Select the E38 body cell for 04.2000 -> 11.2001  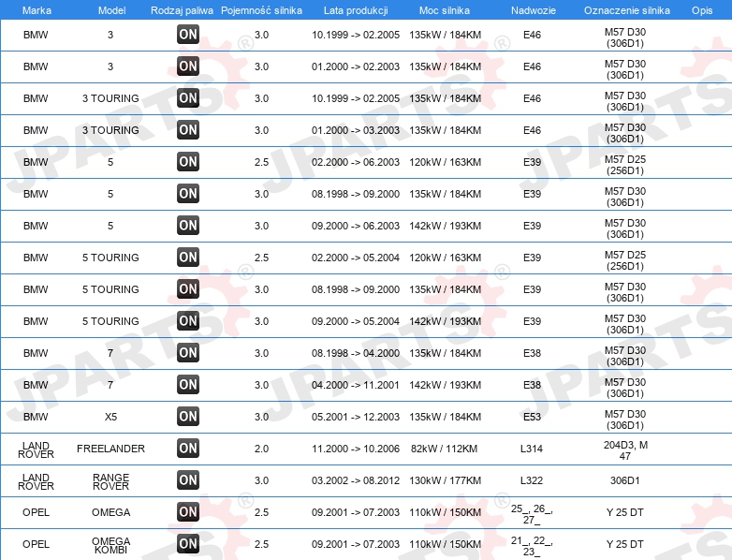(x=532, y=385)
